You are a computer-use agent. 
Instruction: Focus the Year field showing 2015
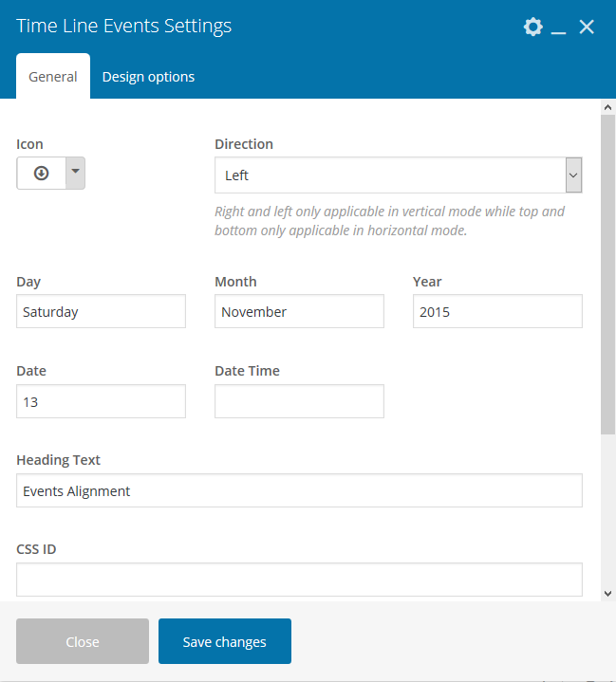[x=497, y=311]
